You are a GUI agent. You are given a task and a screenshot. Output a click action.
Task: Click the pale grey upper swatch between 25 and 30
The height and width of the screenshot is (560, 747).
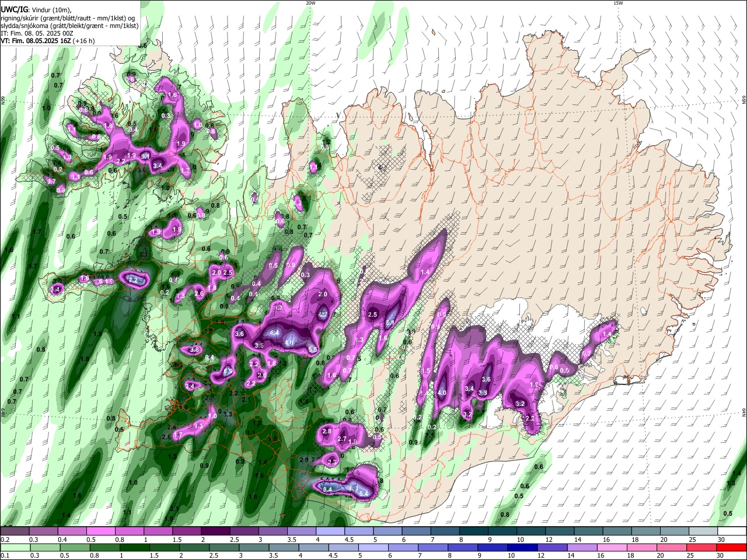click(703, 531)
